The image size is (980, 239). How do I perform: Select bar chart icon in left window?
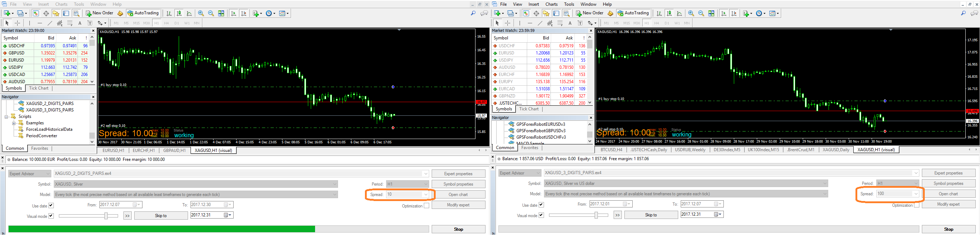pos(169,13)
